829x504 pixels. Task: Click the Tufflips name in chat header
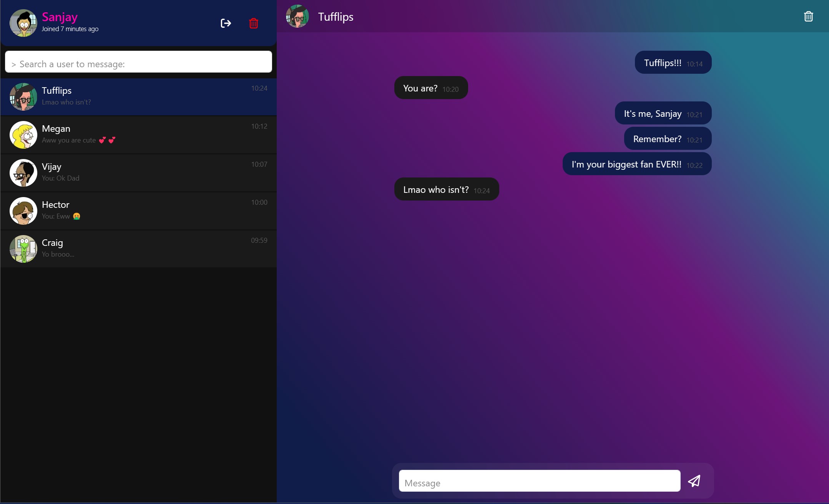tap(336, 17)
